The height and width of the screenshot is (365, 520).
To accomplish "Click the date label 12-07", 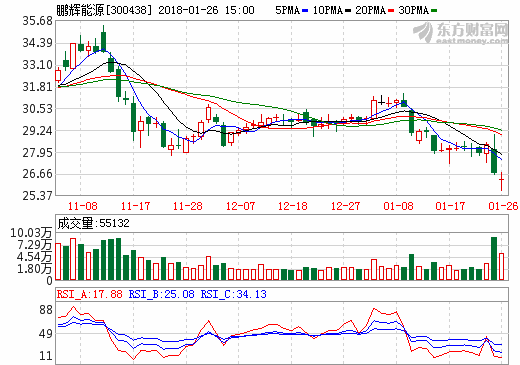I will coord(240,206).
